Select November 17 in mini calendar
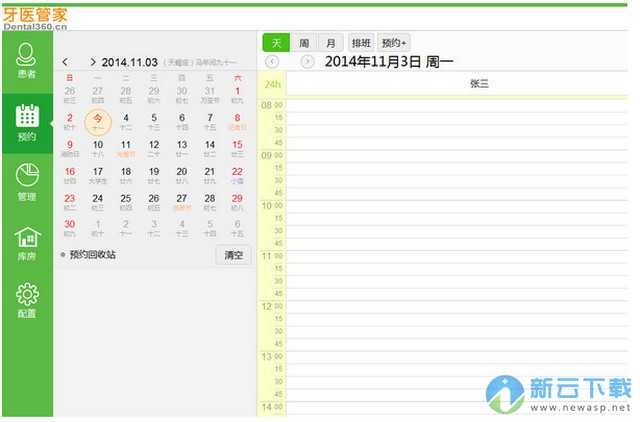640x422 pixels. pyautogui.click(x=98, y=175)
